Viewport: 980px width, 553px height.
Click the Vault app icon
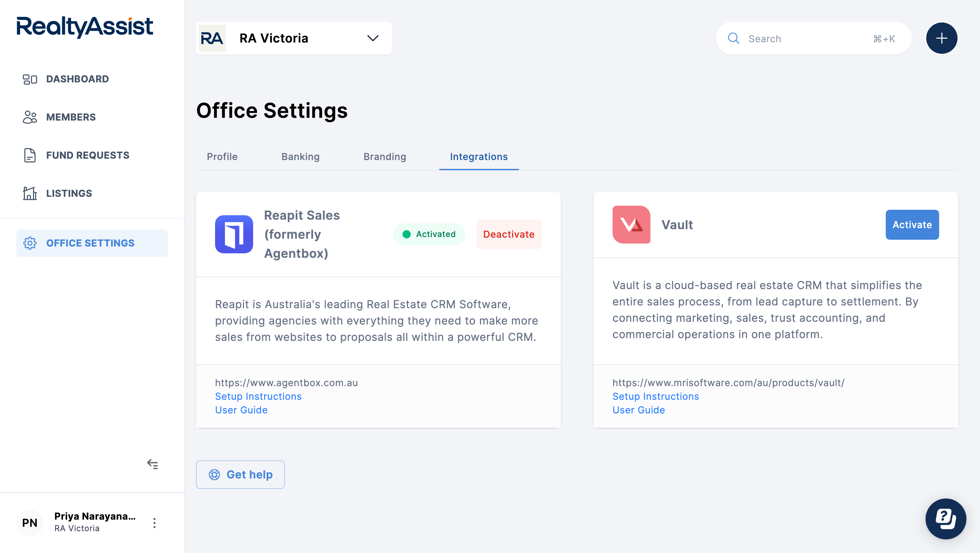pos(632,224)
